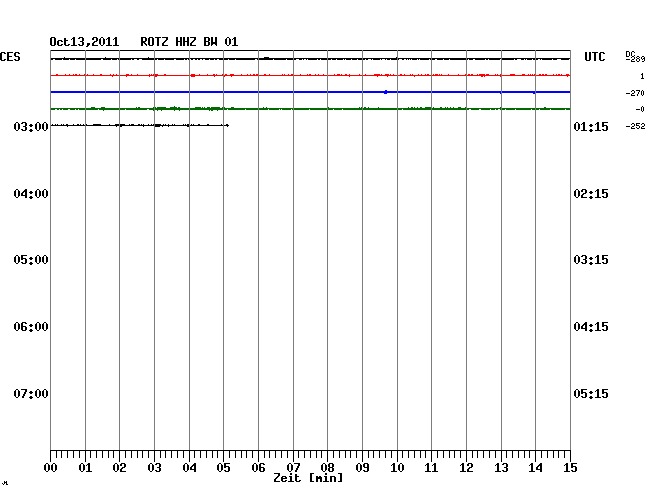650x494 pixels.
Task: Click the spike on the blue trace
Action: (386, 92)
